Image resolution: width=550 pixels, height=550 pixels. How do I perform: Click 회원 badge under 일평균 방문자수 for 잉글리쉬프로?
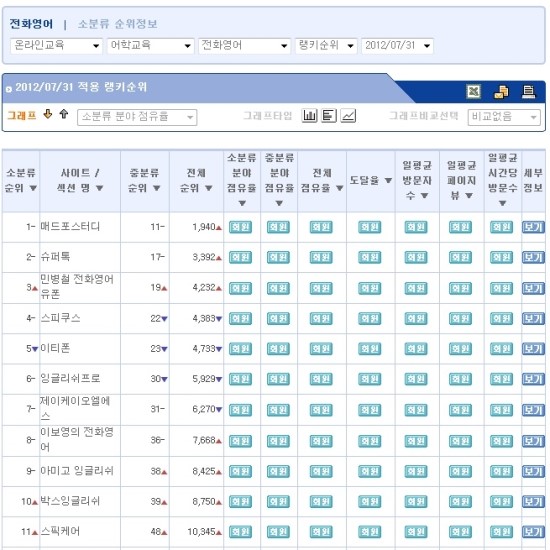pos(416,379)
